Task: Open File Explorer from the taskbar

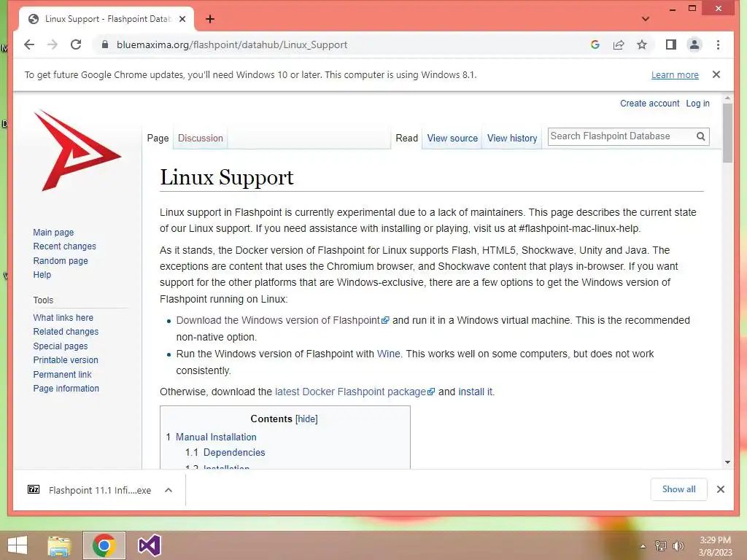Action: [x=59, y=545]
